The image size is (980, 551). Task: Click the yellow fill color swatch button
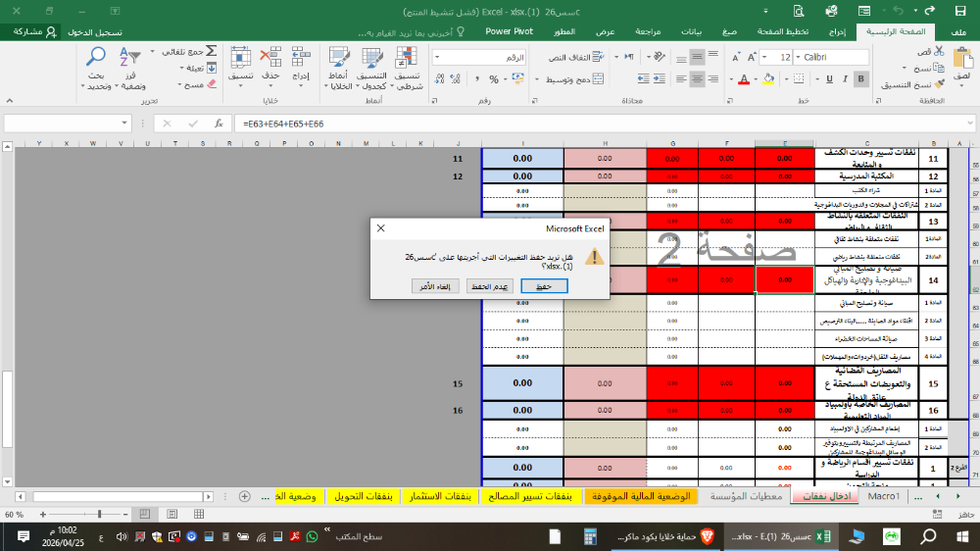[766, 79]
